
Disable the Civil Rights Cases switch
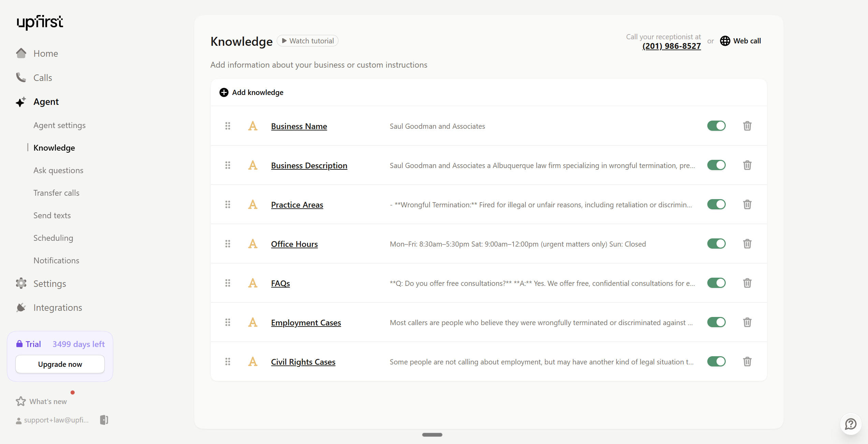coord(717,361)
